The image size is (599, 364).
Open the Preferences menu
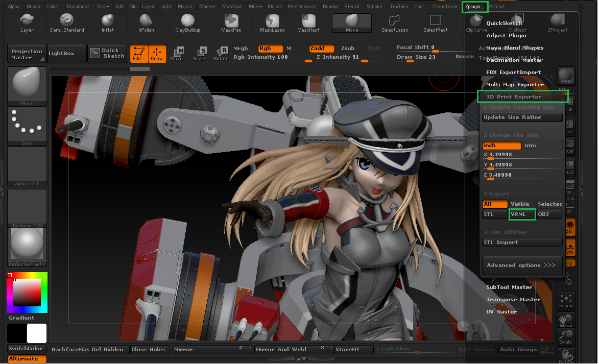tap(302, 7)
